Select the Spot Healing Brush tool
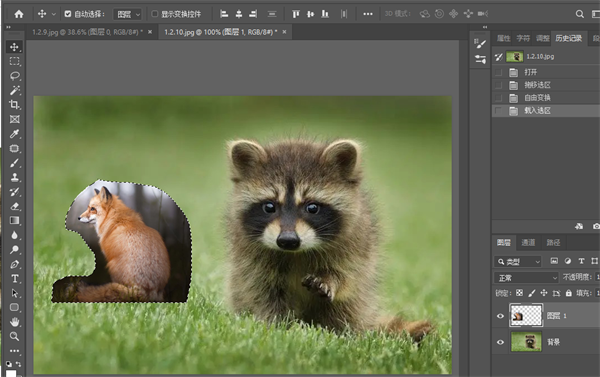Viewport: 600px width, 377px height. point(15,149)
